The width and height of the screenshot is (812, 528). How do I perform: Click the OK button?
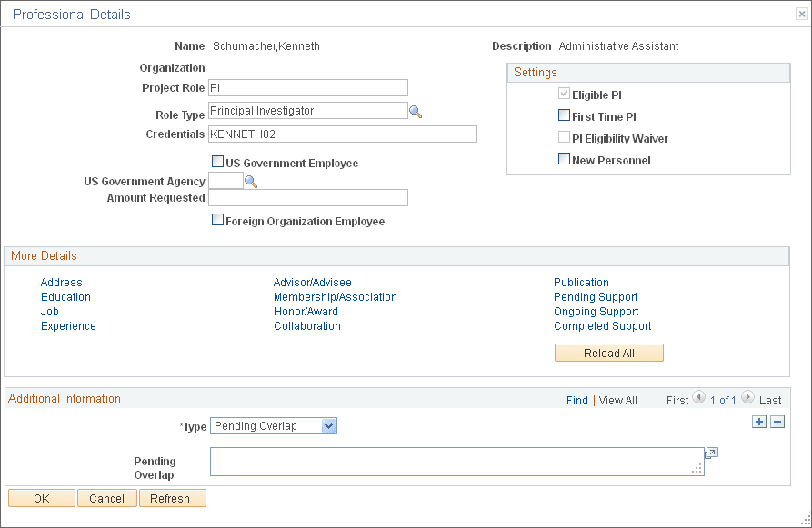(x=41, y=498)
